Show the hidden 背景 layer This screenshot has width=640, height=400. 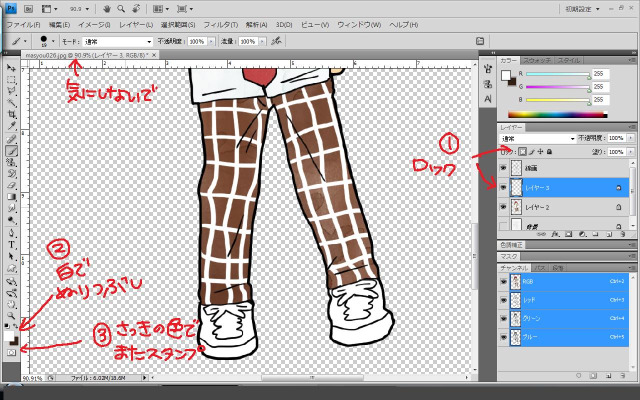[503, 227]
